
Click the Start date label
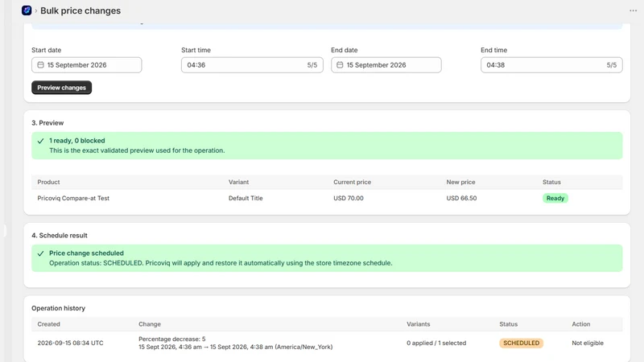coord(46,50)
